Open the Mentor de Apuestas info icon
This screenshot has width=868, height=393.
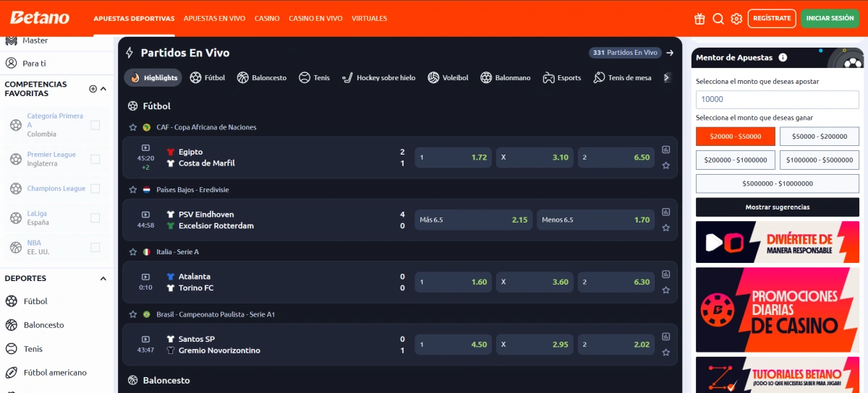(x=783, y=57)
